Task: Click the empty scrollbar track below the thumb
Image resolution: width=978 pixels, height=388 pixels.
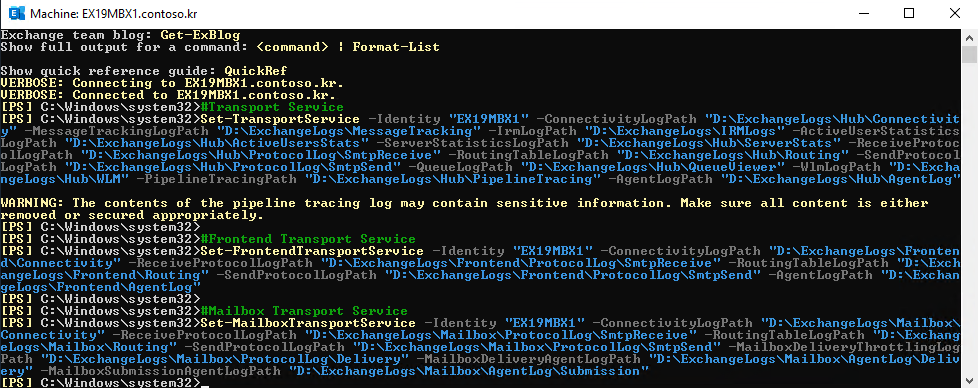Action: 969,218
